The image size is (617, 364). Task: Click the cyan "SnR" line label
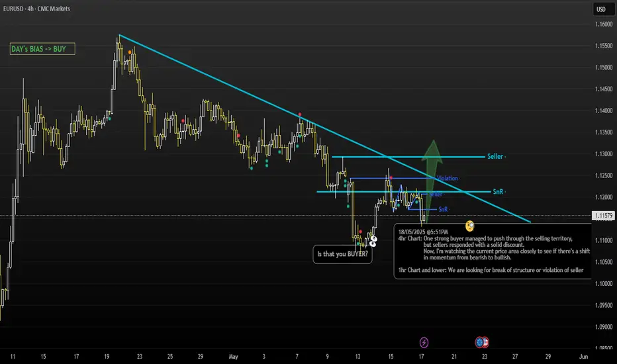498,192
